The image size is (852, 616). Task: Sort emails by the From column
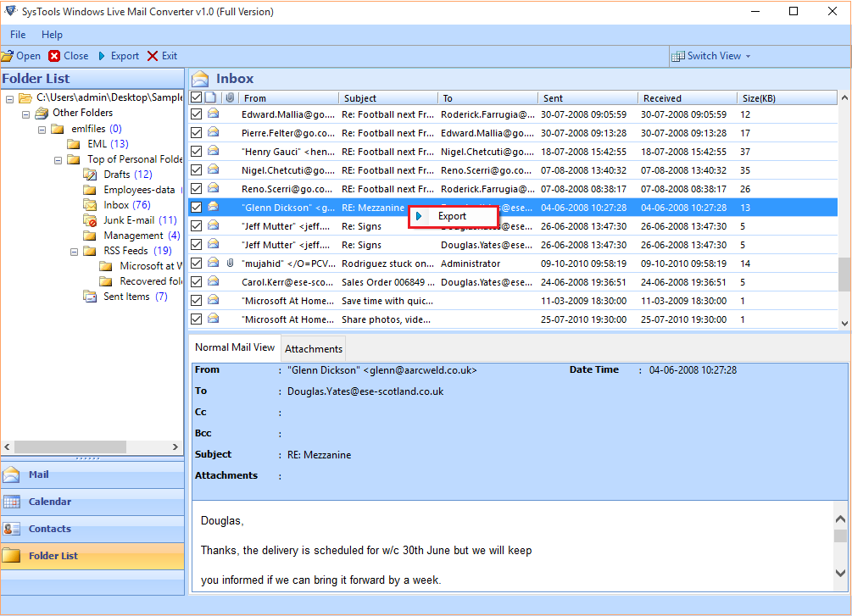pos(289,97)
